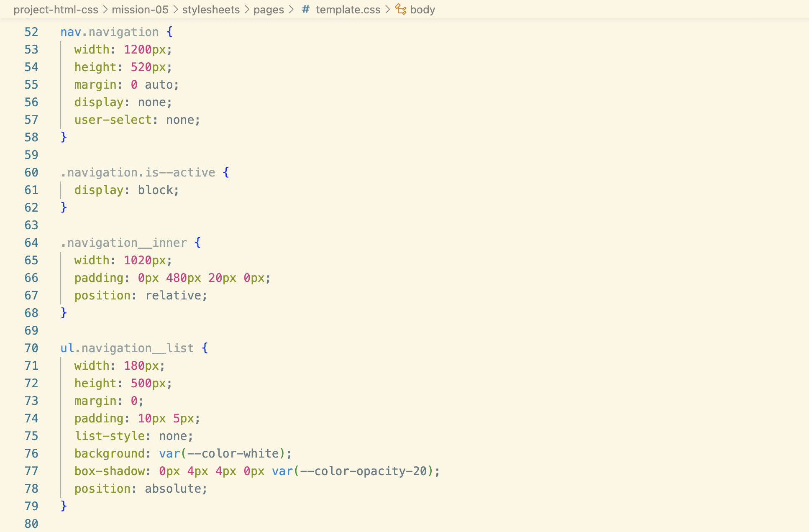809x532 pixels.
Task: Click the hash icon beside template.css breadcrumb
Action: [306, 9]
